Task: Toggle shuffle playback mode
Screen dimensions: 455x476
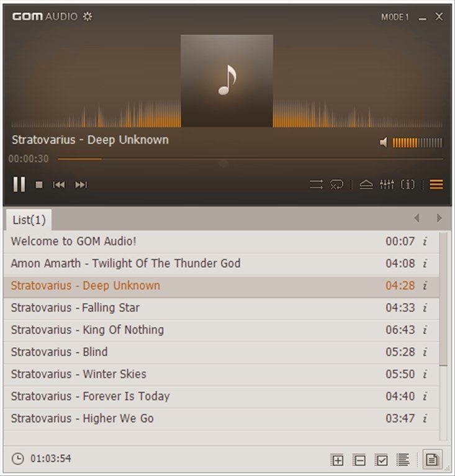Action: 316,184
